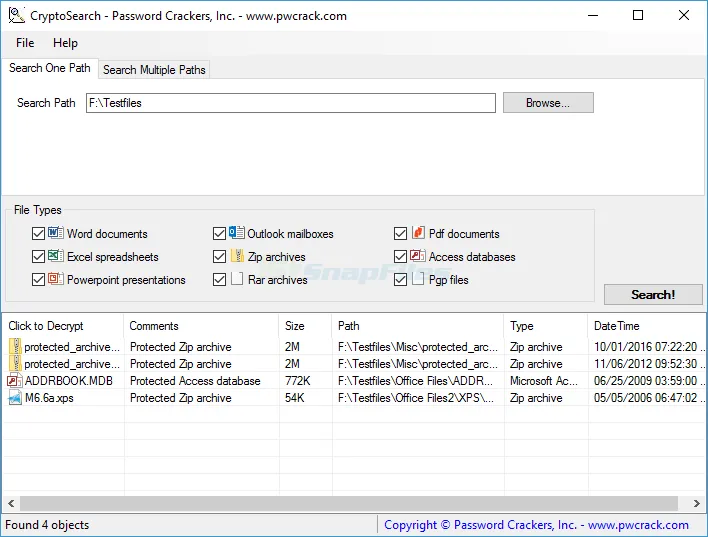Click the Browse... button
The image size is (708, 537).
[548, 103]
